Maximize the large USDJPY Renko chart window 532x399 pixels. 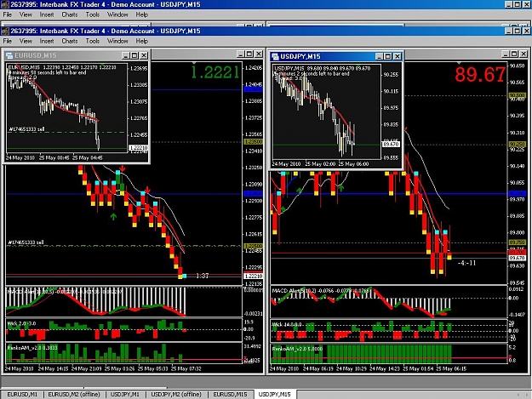coord(514,54)
